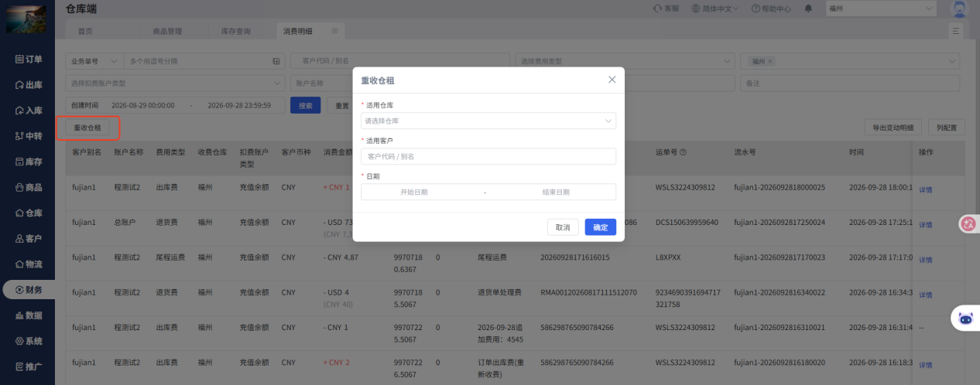980x385 pixels.
Task: Open 详情 for flow number fujian1-2026092817170023
Action: (926, 260)
